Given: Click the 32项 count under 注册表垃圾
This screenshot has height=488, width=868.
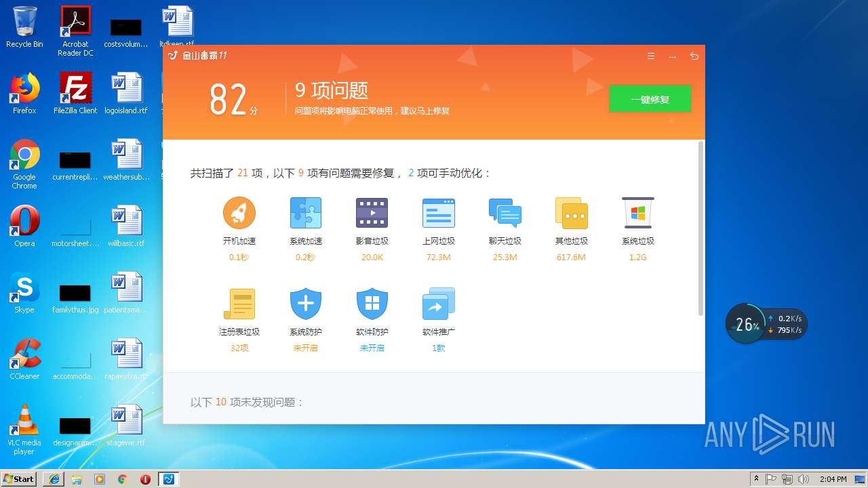Looking at the screenshot, I should (239, 348).
